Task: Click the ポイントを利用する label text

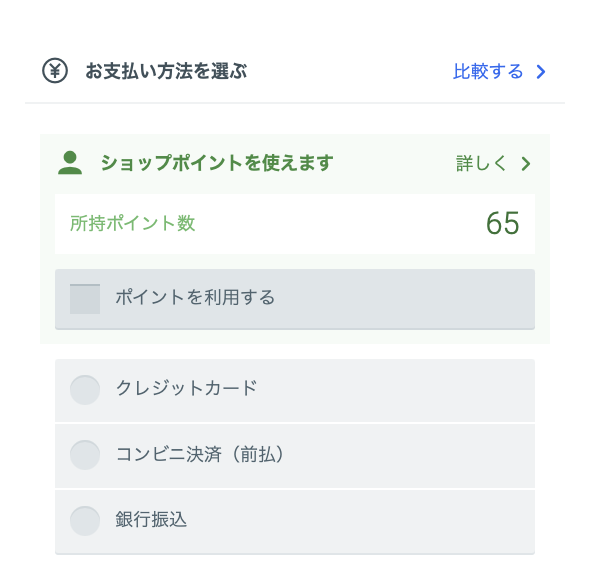Action: [x=195, y=297]
